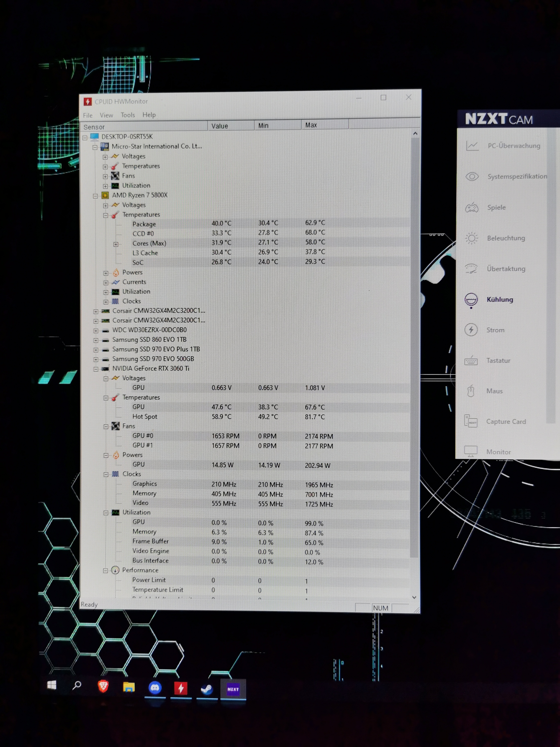This screenshot has width=560, height=747.
Task: Expand the Cores (Max) temperature entry
Action: tap(116, 244)
